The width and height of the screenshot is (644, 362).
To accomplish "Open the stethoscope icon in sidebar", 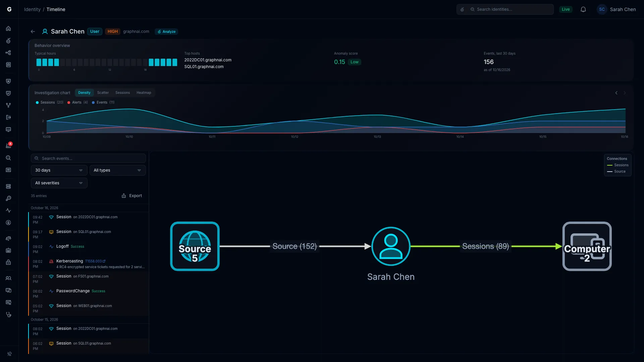I will (x=8, y=315).
